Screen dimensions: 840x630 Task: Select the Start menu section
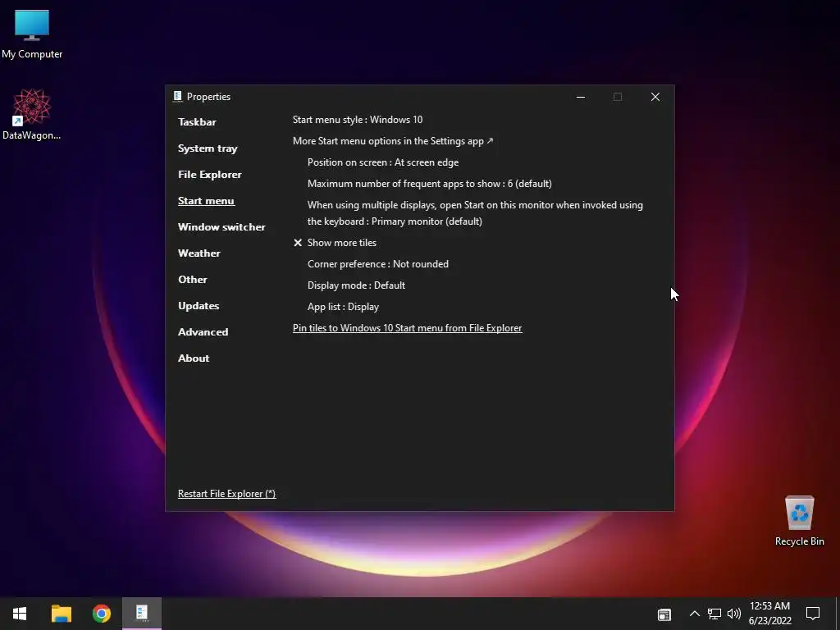[206, 201]
